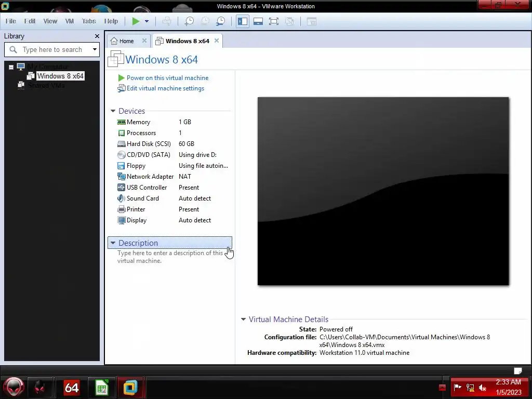Click the muted volume tray icon
Viewport: 532px width, 399px height.
click(483, 387)
